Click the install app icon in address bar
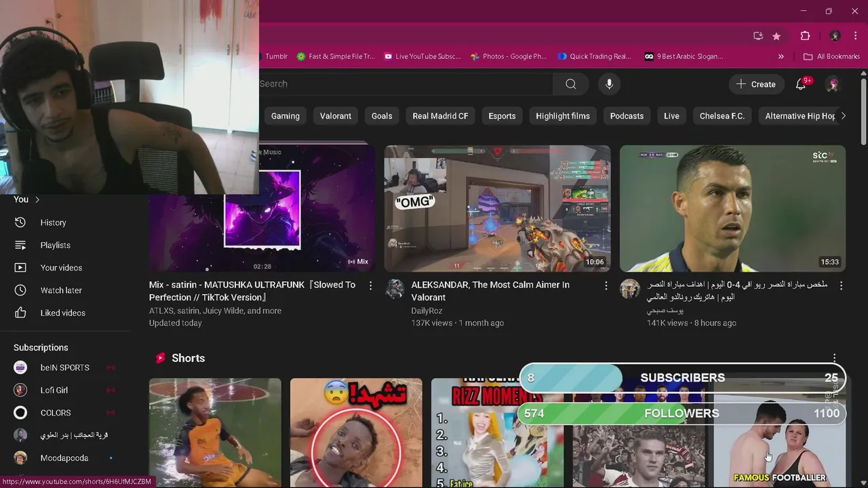The height and width of the screenshot is (488, 868). click(758, 36)
